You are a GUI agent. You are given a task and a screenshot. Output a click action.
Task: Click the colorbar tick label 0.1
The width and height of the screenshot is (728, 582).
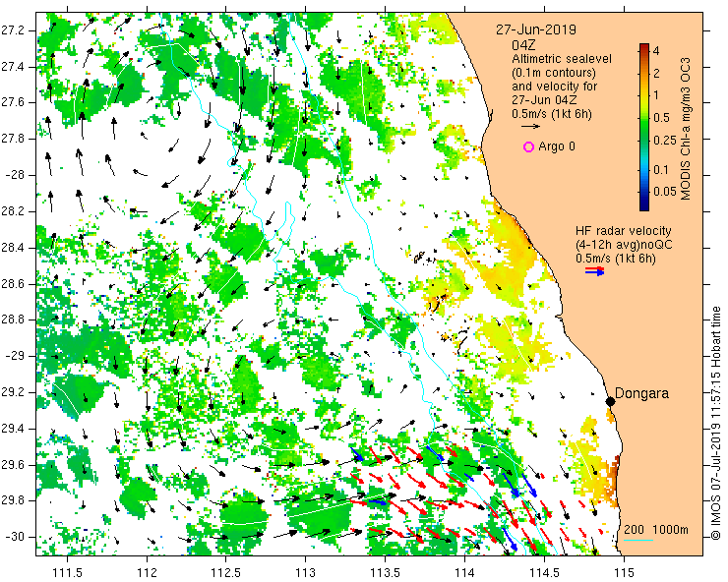coord(661,169)
